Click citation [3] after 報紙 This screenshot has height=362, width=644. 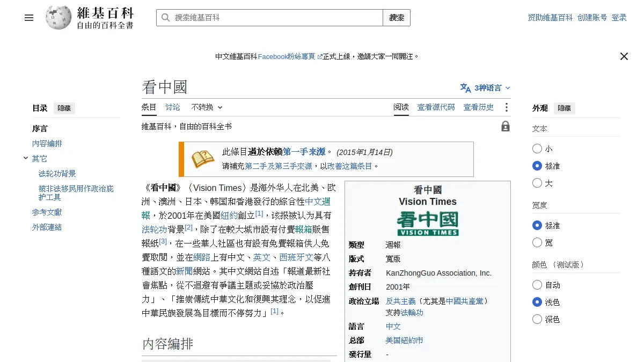click(163, 241)
